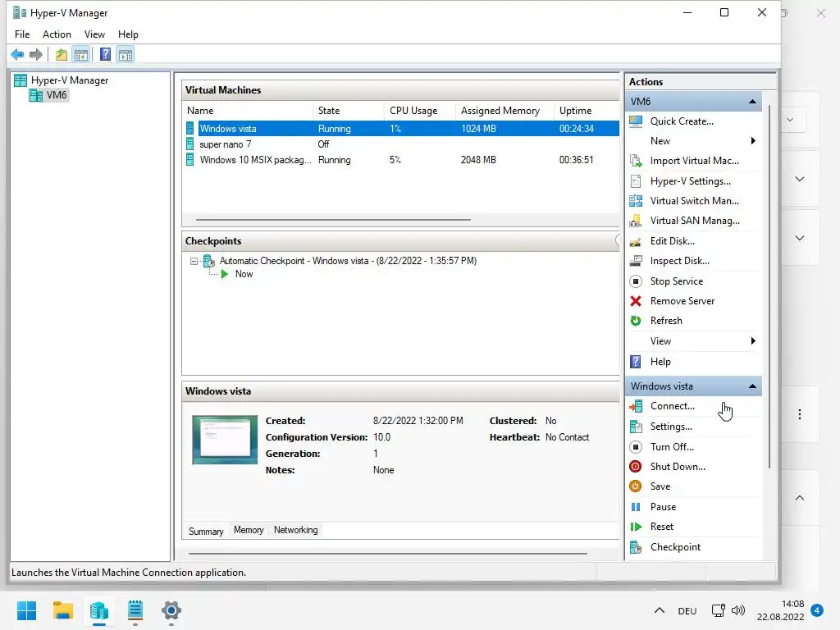The height and width of the screenshot is (630, 840).
Task: Sort by the State column header
Action: pyautogui.click(x=348, y=111)
